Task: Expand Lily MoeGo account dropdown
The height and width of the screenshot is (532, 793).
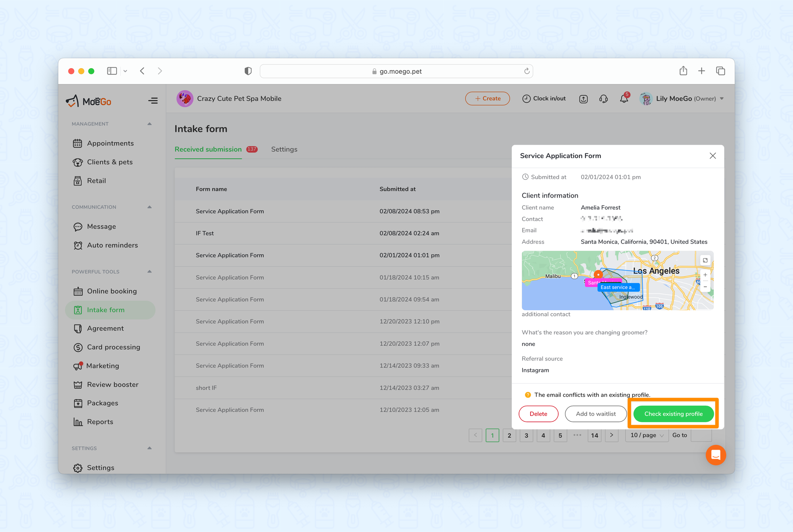Action: click(722, 99)
